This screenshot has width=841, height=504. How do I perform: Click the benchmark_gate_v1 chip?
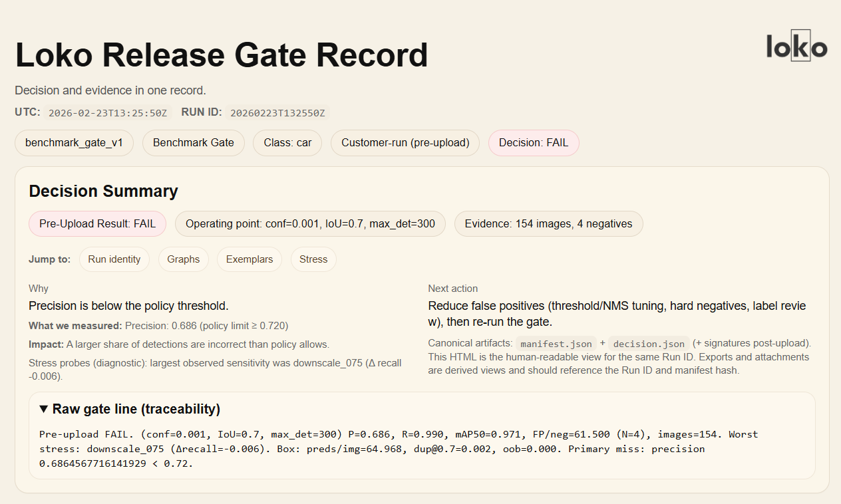(x=74, y=143)
